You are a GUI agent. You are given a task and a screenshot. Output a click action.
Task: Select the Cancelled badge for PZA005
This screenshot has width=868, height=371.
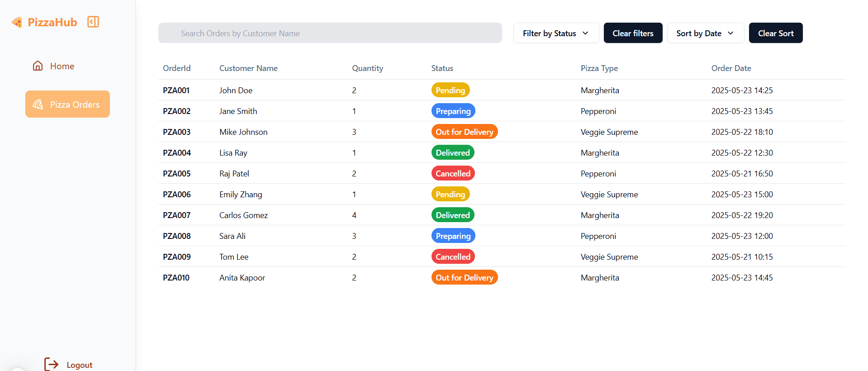click(x=453, y=173)
